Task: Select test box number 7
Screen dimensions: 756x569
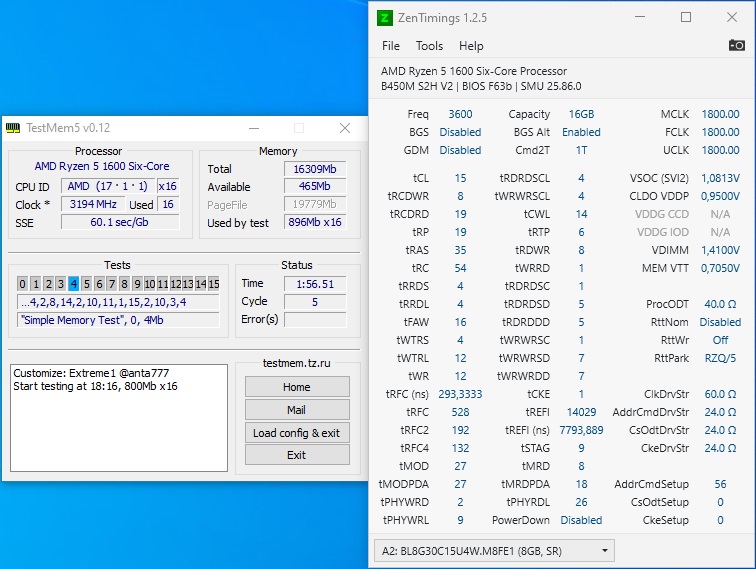Action: (x=111, y=284)
